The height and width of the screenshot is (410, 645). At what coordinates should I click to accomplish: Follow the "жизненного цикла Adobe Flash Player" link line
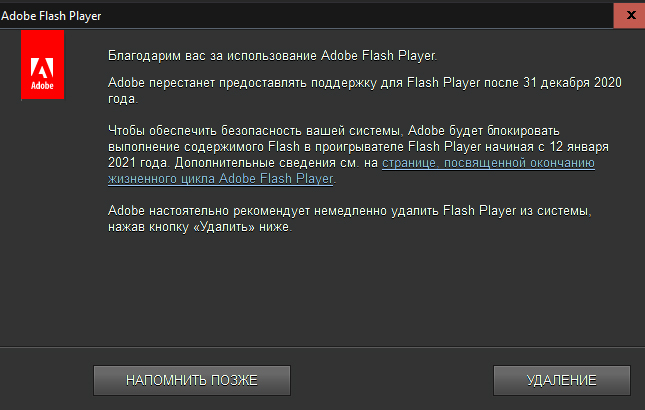tap(220, 179)
